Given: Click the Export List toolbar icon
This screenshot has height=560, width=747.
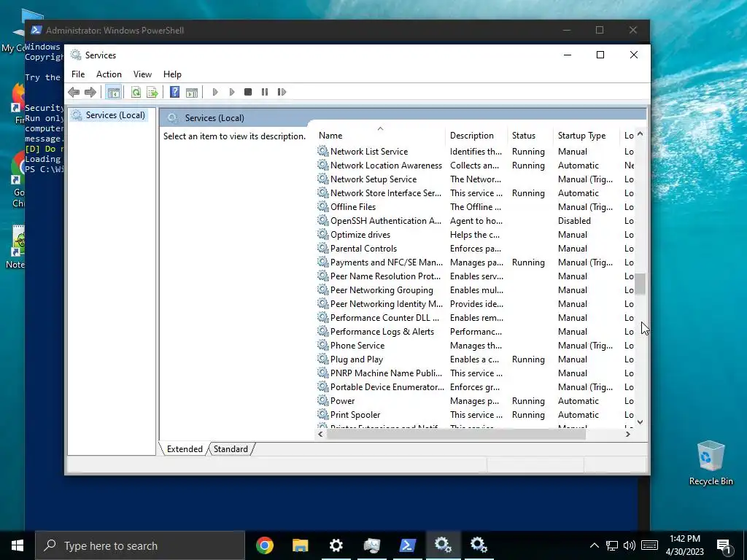Looking at the screenshot, I should pyautogui.click(x=152, y=92).
